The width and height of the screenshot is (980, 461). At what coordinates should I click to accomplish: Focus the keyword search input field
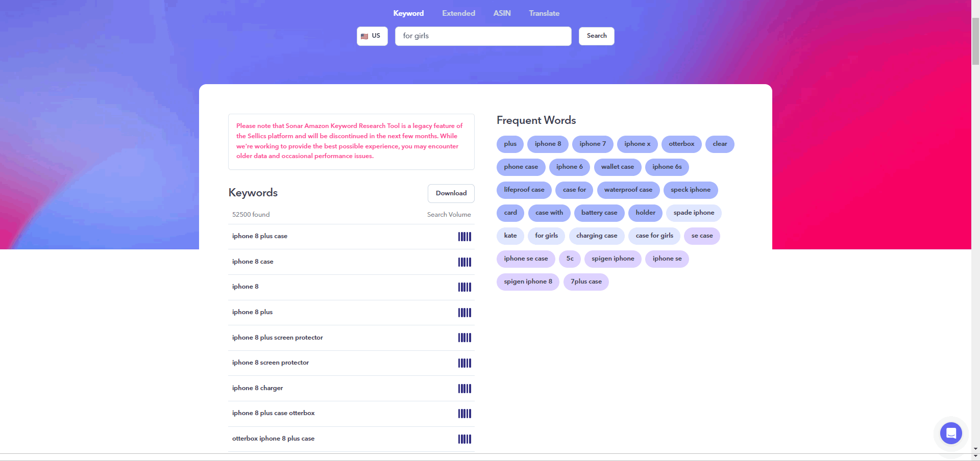483,36
